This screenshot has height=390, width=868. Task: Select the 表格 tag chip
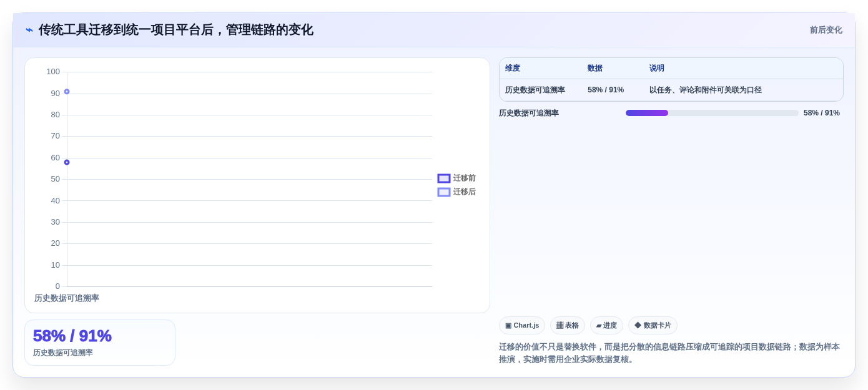(x=568, y=325)
